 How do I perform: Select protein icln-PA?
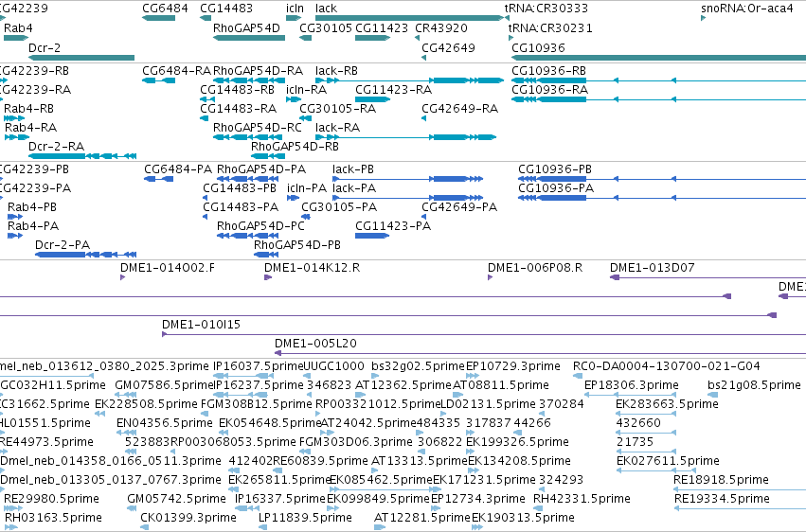coord(293,198)
